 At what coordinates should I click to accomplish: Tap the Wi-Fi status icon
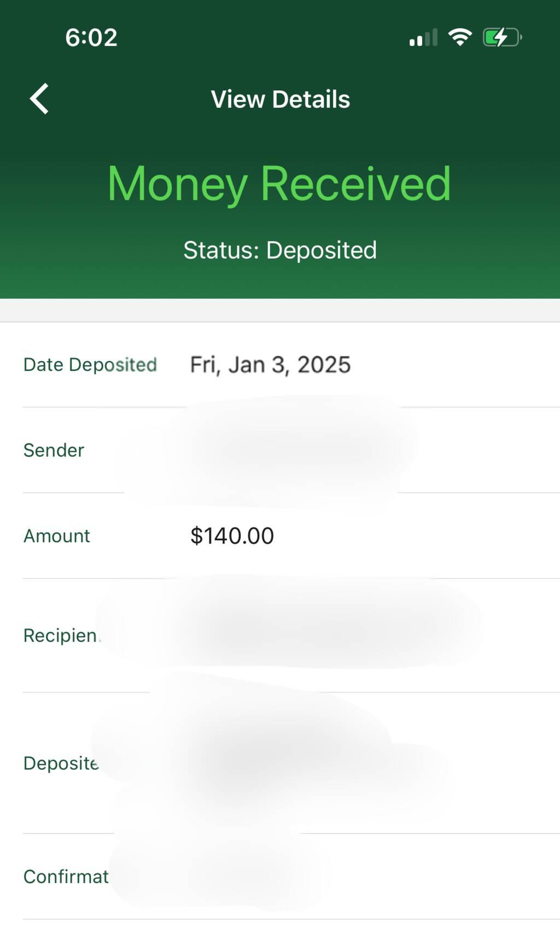coord(460,37)
